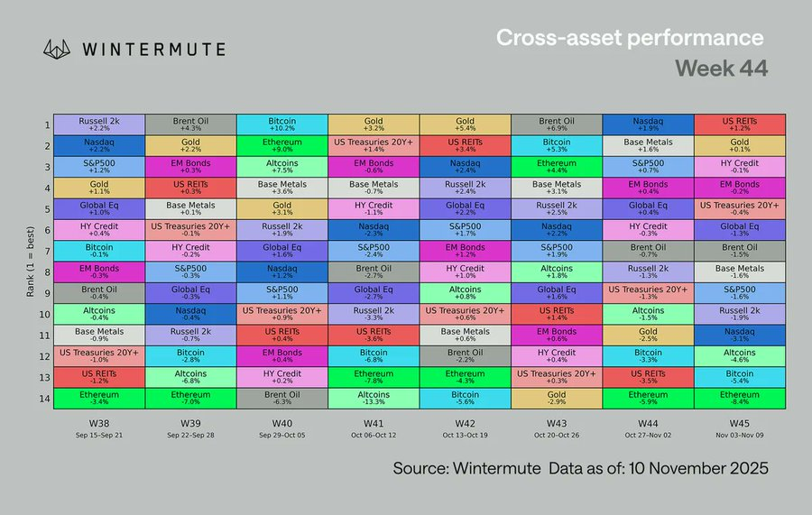This screenshot has width=812, height=515.
Task: Select the Altcoins -13.3% cell
Action: 373,398
